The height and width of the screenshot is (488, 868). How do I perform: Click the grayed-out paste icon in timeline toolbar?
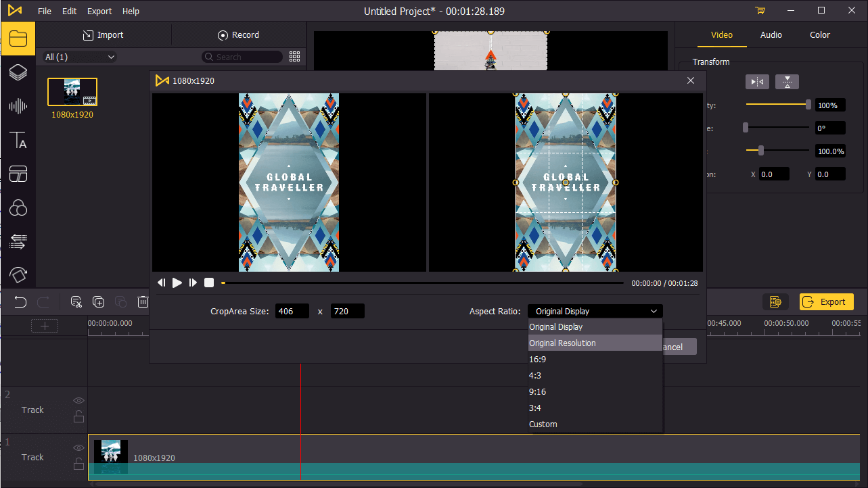(121, 302)
